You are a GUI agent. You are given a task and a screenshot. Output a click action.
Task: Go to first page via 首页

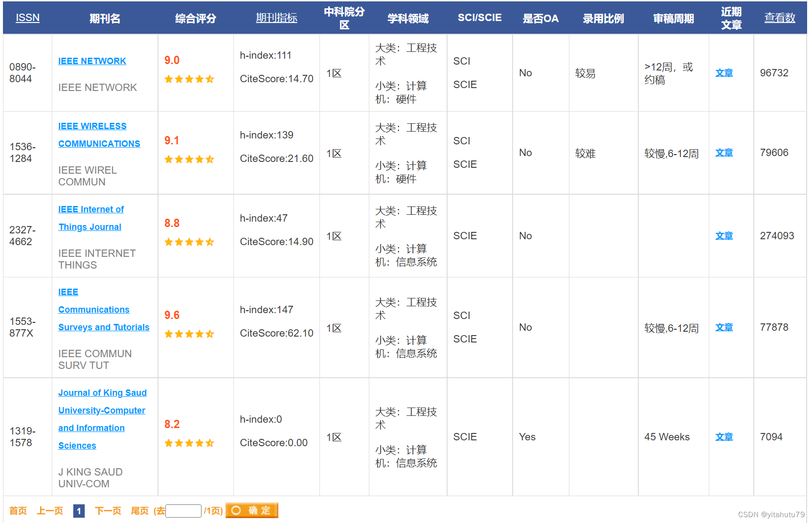(18, 511)
